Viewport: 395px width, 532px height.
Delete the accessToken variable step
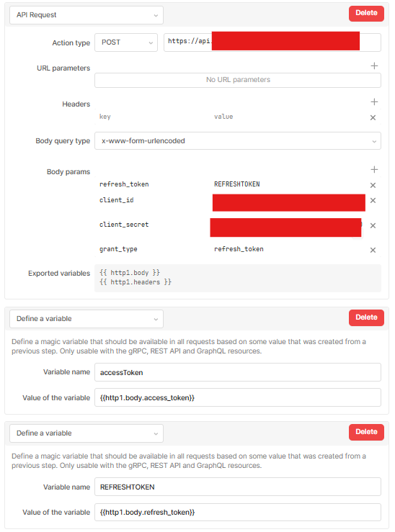(366, 317)
